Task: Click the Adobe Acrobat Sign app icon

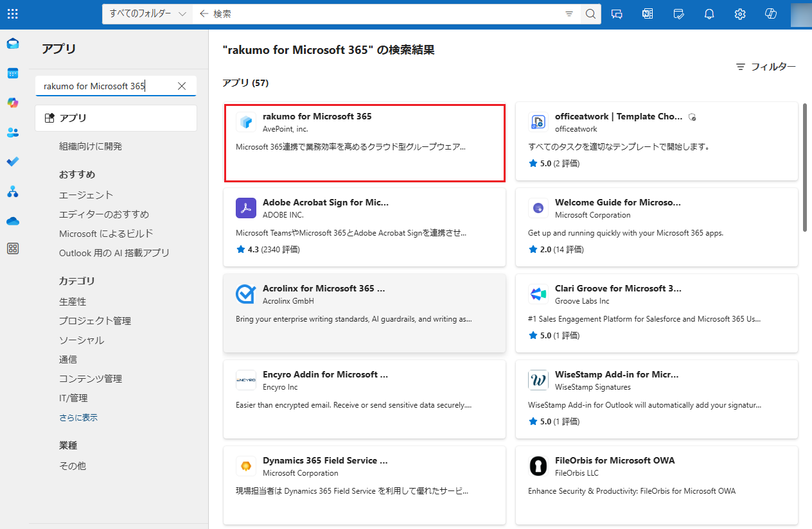Action: coord(246,208)
